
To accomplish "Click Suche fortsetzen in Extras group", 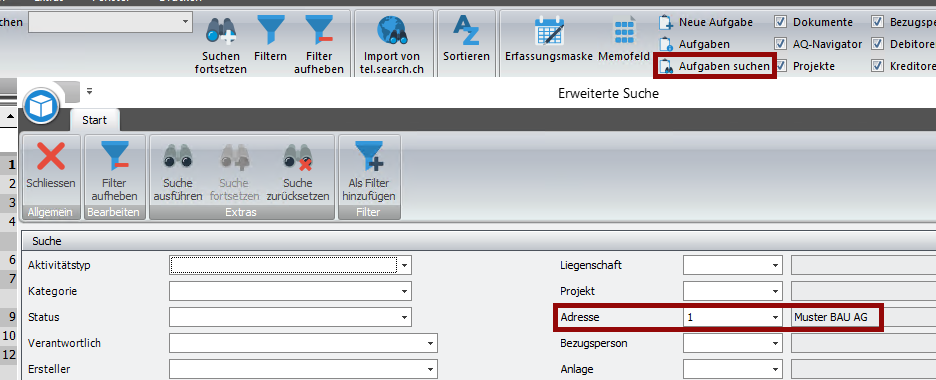I will point(233,173).
